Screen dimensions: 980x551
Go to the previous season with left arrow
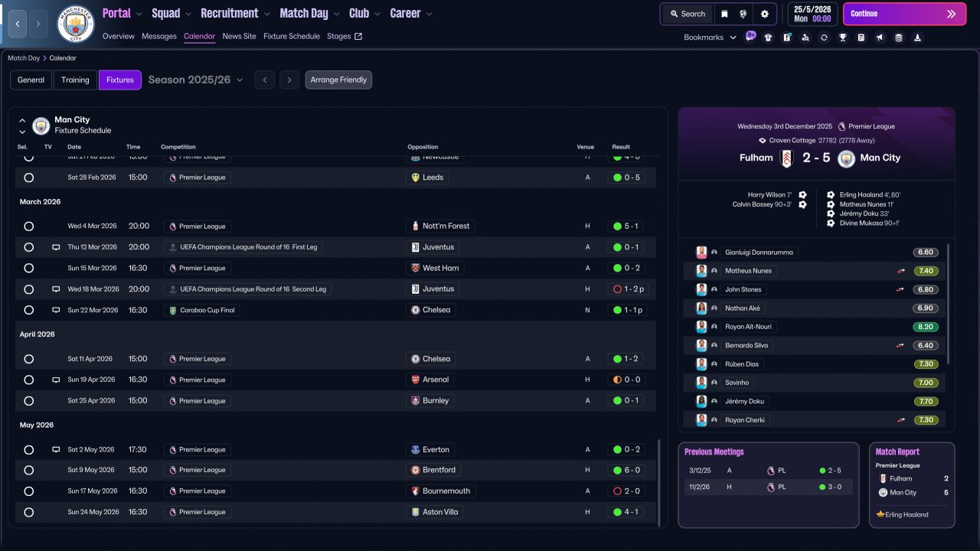(x=264, y=80)
